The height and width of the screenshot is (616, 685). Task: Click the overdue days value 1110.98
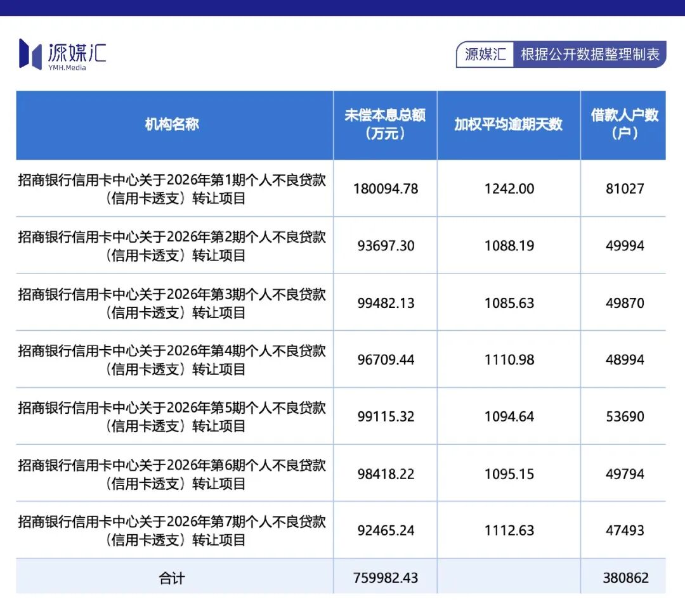509,360
